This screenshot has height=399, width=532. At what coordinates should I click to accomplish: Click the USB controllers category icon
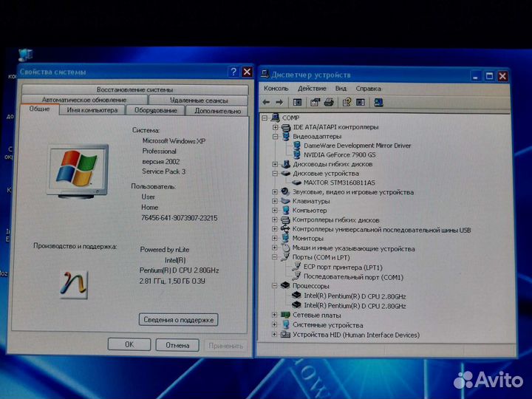285,229
